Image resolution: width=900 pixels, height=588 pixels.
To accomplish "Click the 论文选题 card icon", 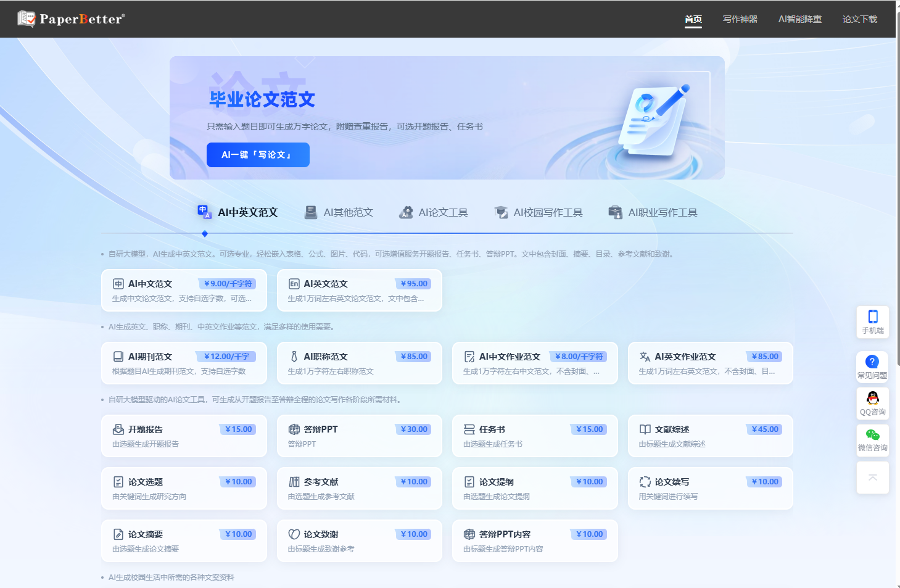I will [118, 482].
